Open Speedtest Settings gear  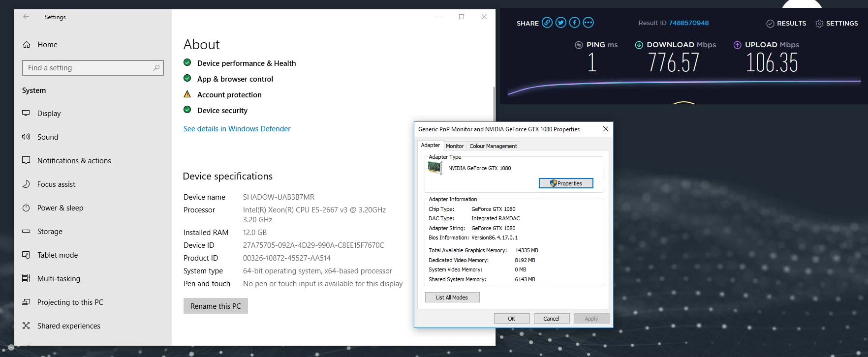point(837,24)
